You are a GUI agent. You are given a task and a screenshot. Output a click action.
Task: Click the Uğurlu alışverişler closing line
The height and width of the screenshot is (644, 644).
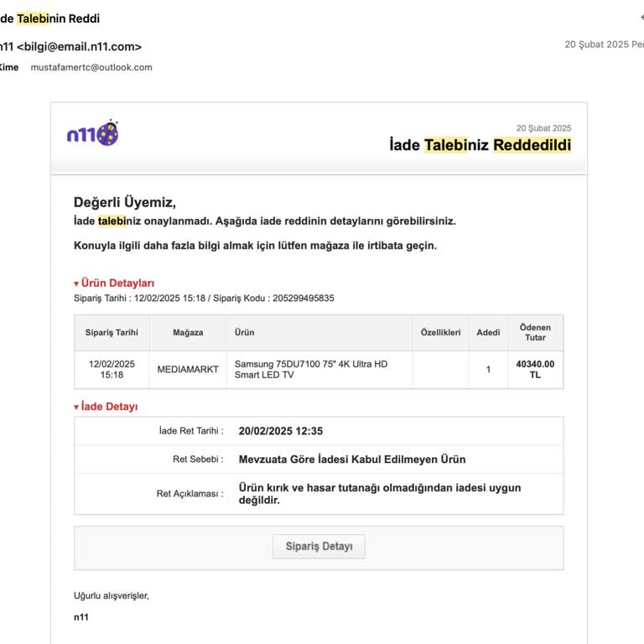112,596
